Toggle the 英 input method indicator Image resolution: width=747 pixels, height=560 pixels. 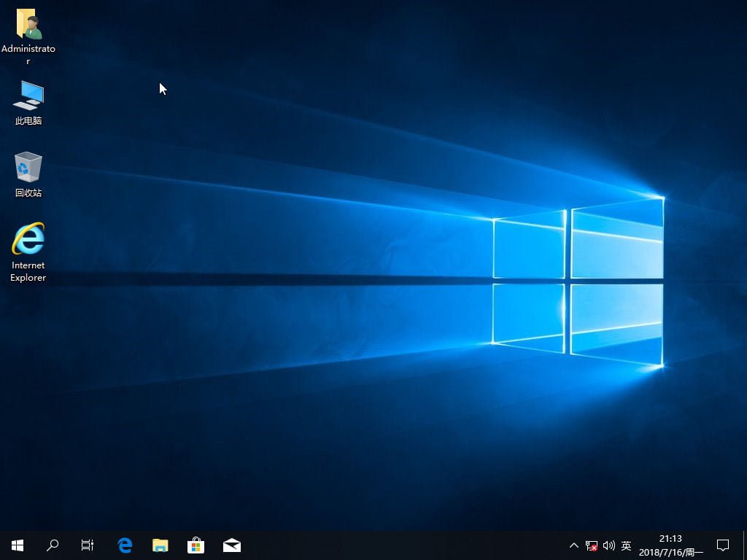click(x=626, y=545)
